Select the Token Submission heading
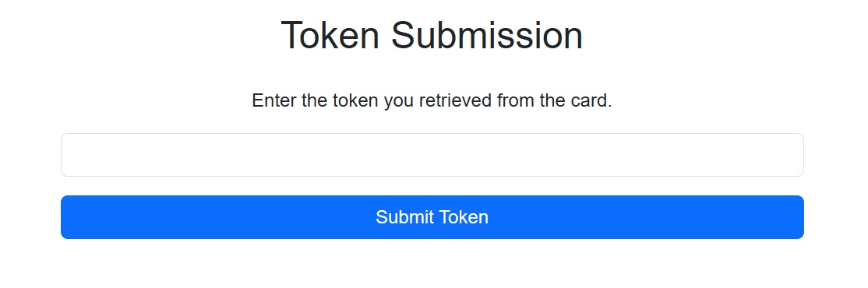Image resolution: width=868 pixels, height=288 pixels. coord(432,35)
